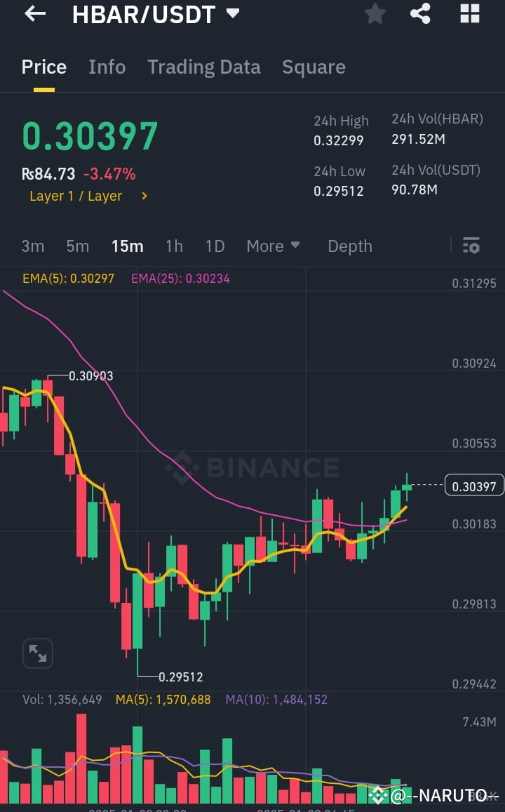This screenshot has height=812, width=505.
Task: Expand the Layer 1 / Layer chevron
Action: pos(143,196)
